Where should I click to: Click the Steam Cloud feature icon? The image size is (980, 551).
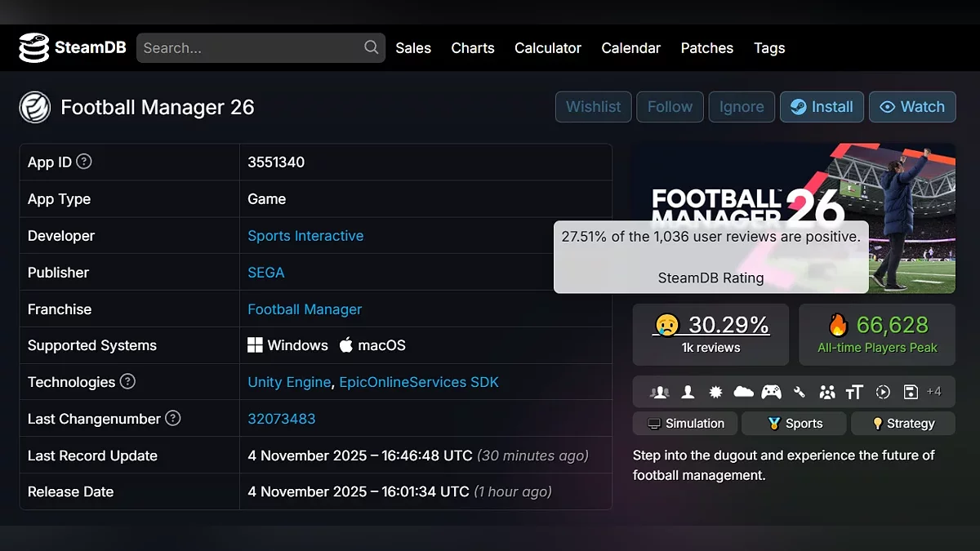743,392
